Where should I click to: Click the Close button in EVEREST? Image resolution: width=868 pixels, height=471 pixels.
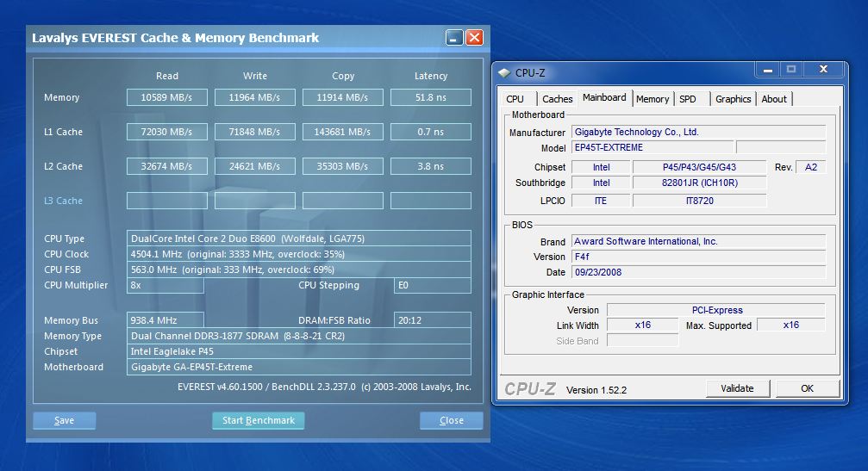(451, 421)
